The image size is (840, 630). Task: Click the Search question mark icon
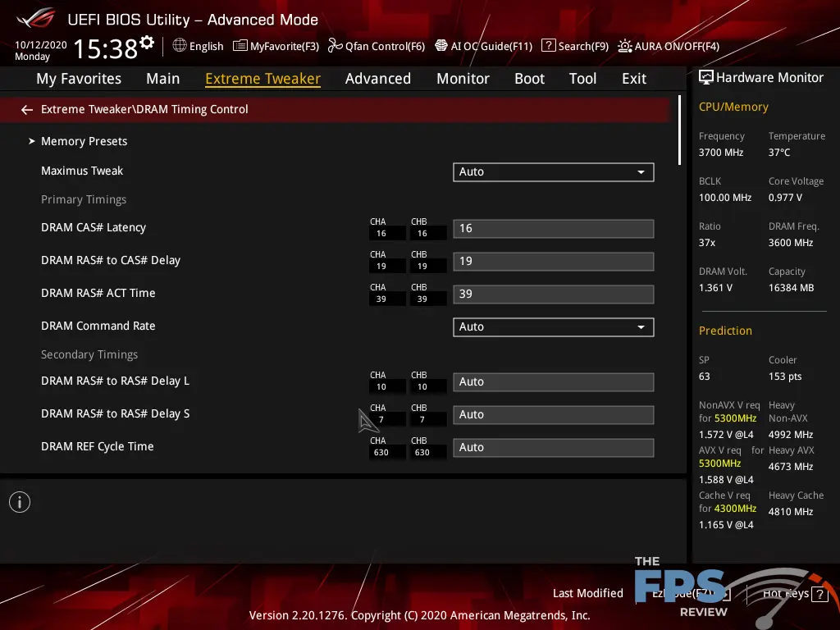coord(548,46)
